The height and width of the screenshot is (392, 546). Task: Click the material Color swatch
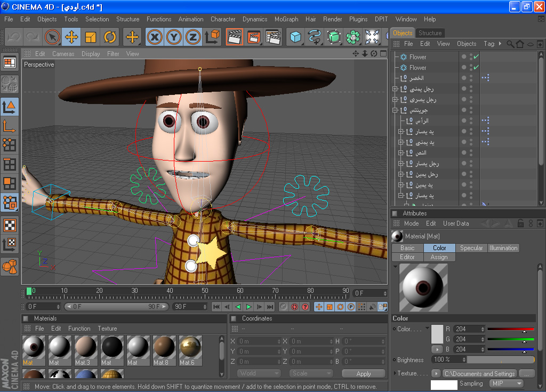437,334
